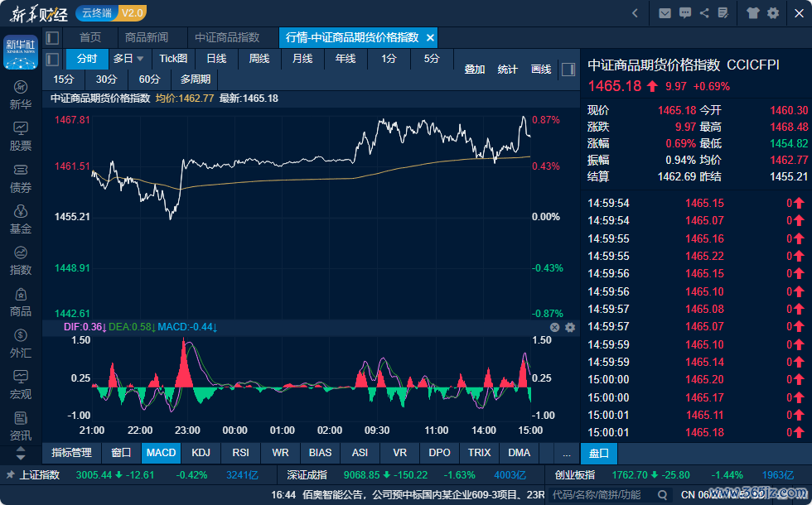Open 指标管理 indicator management
The height and width of the screenshot is (505, 812).
[x=71, y=453]
